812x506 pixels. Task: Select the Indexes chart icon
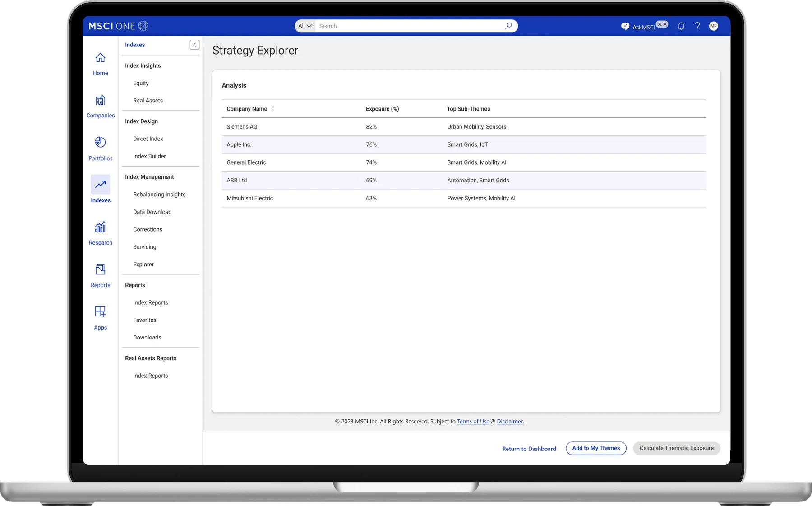[100, 184]
